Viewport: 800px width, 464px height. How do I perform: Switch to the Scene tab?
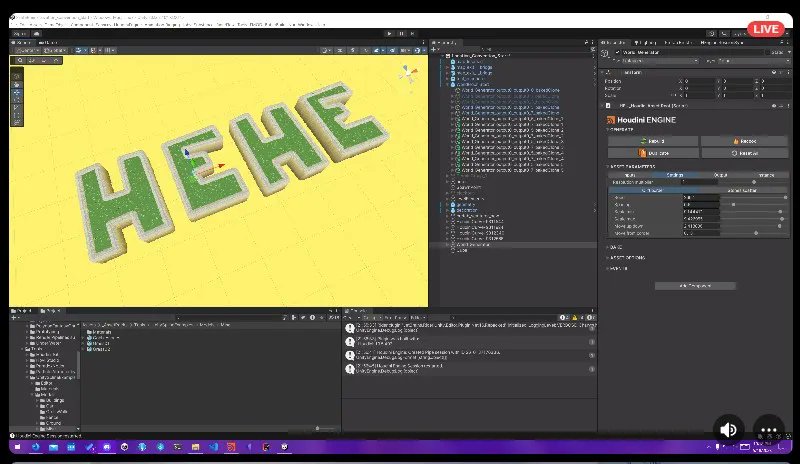[23, 42]
